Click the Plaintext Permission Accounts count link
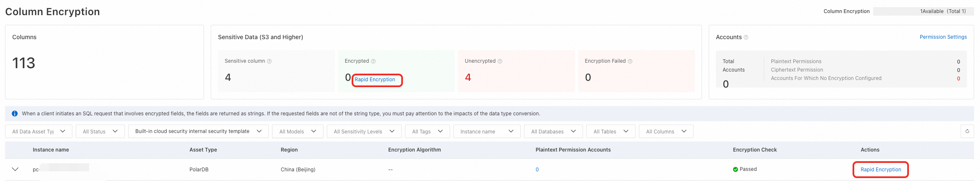Viewport: 980px width, 181px height. click(537, 170)
